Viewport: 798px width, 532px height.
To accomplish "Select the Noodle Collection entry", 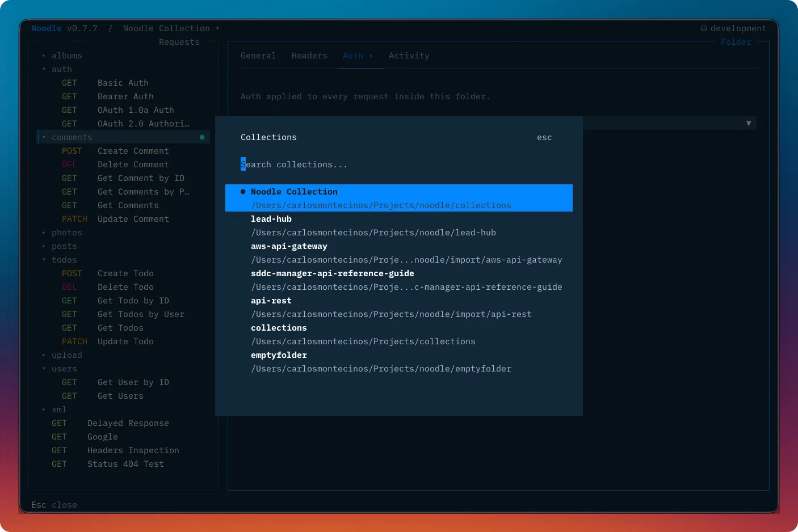I will (399, 198).
